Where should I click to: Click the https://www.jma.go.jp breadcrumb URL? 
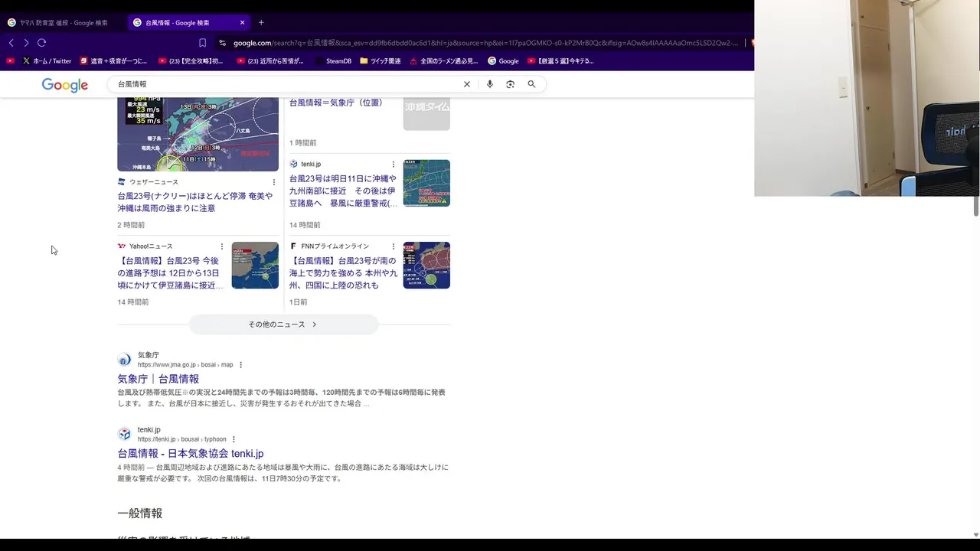185,365
